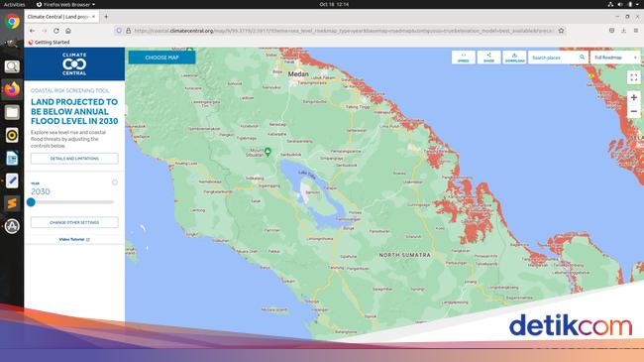Click Change Other Settings button
Image resolution: width=644 pixels, height=362 pixels.
click(74, 222)
